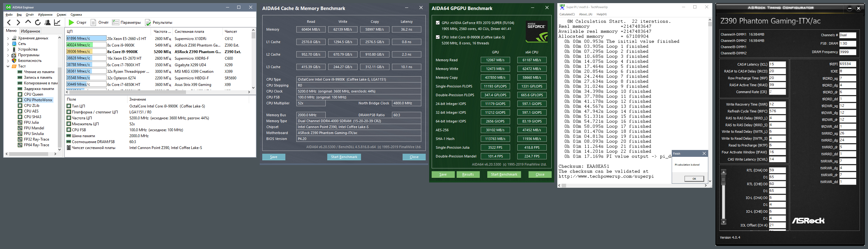Viewport: 868px width, 249px height.
Task: Collapse the Тест tree node
Action: tap(8, 66)
